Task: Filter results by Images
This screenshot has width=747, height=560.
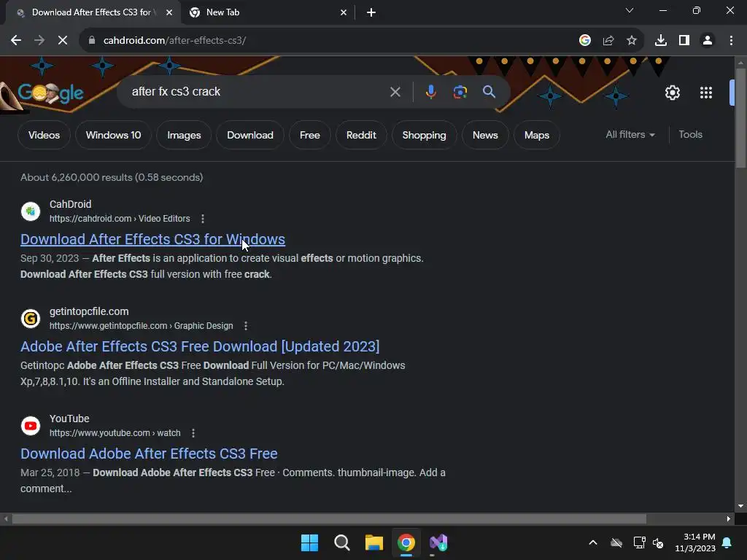Action: tap(184, 135)
